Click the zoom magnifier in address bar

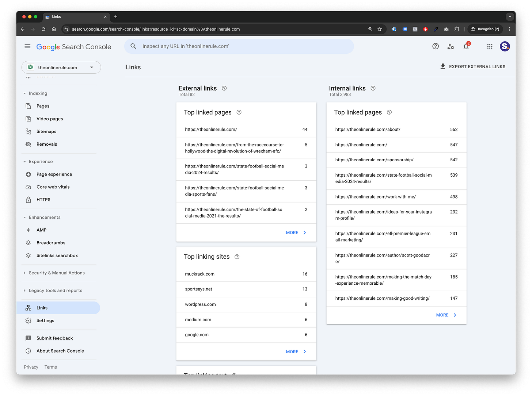click(x=370, y=29)
